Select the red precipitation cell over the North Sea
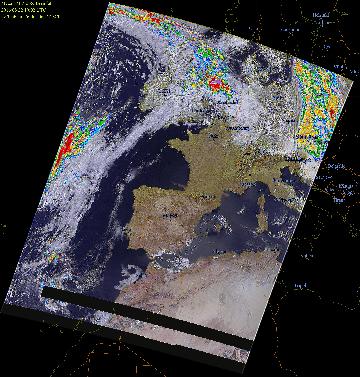 tap(217, 85)
